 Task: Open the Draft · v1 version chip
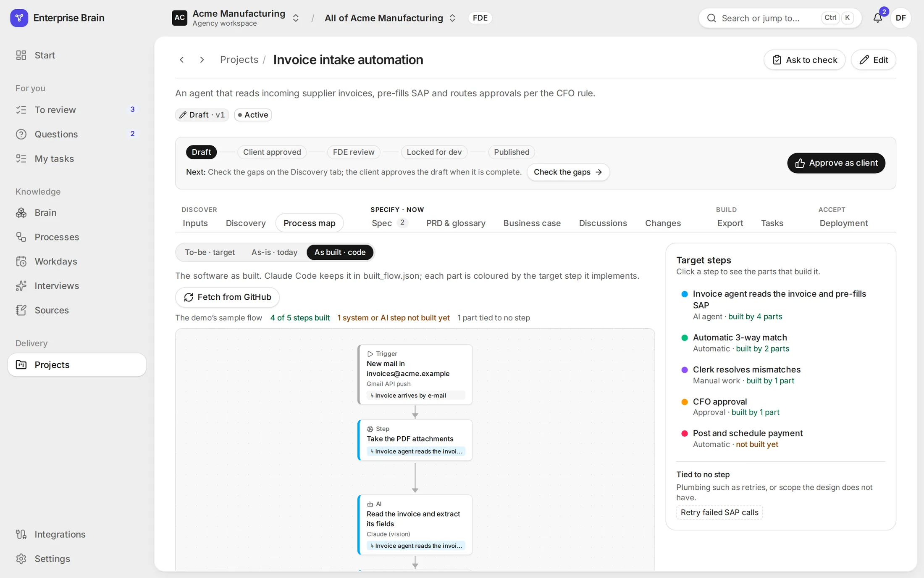point(202,115)
